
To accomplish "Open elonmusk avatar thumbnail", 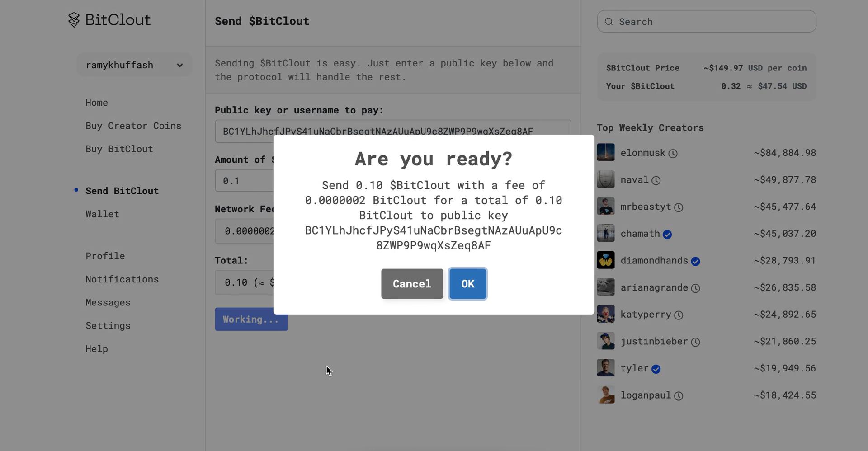I will (606, 152).
